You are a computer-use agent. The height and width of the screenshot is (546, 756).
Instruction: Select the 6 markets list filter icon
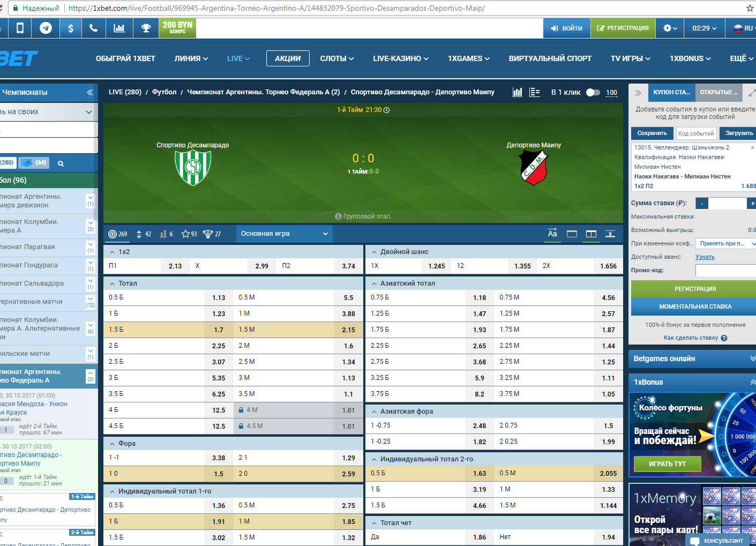pyautogui.click(x=167, y=234)
